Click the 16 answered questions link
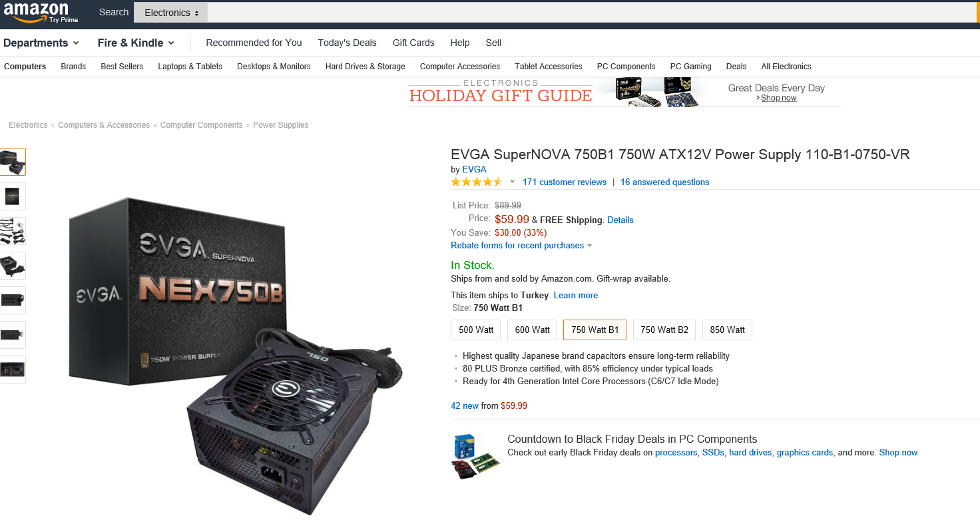This screenshot has height=528, width=980. pyautogui.click(x=665, y=182)
